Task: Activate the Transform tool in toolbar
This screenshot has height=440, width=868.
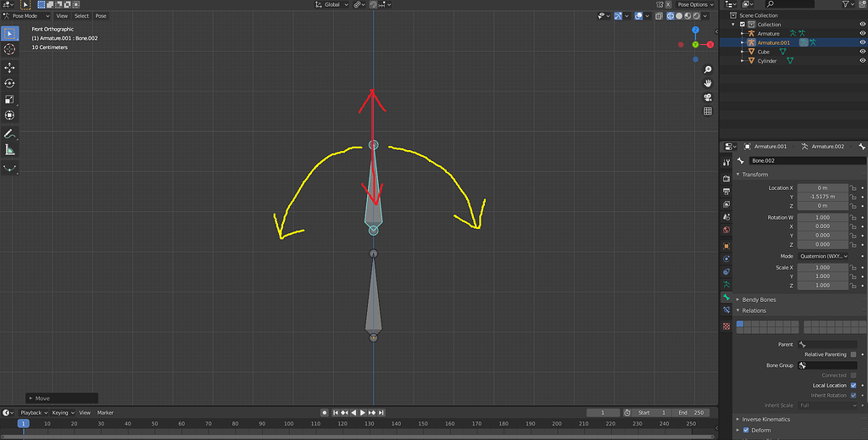Action: click(x=9, y=115)
